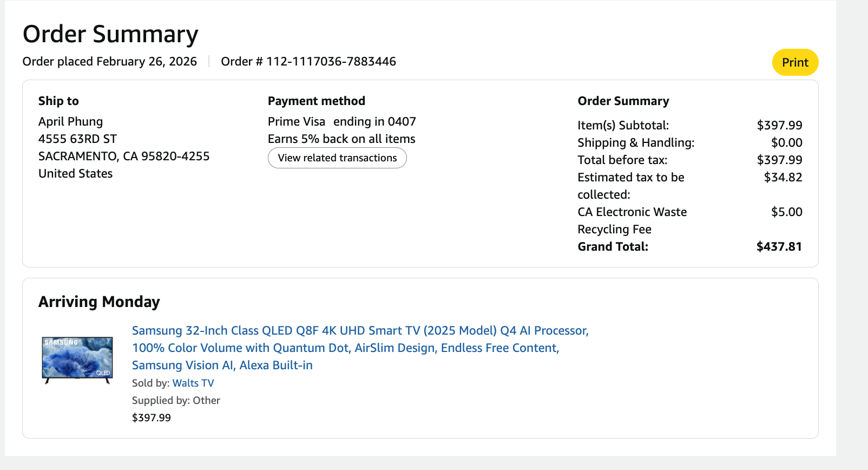
Task: Click the Ship to heading
Action: [58, 101]
